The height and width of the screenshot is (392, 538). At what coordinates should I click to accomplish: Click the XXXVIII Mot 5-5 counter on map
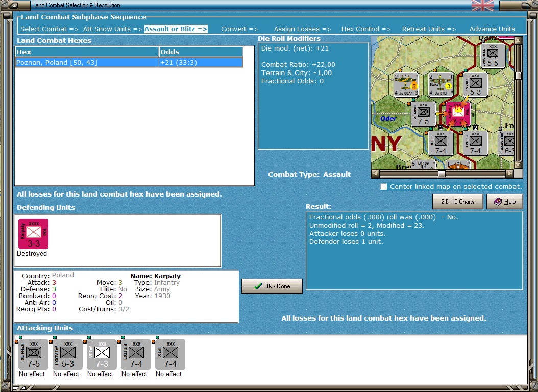(493, 56)
